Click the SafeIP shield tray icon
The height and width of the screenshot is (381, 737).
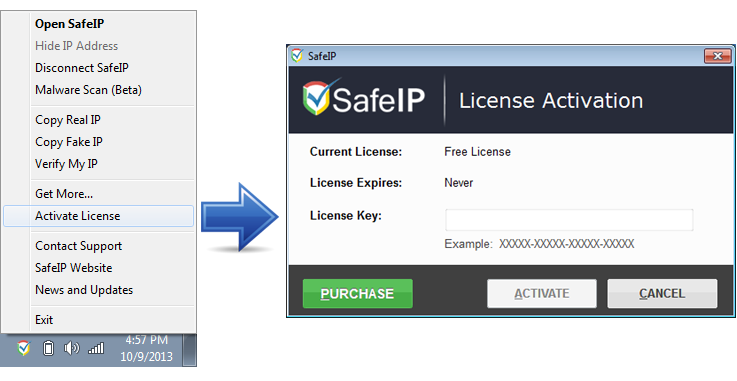point(24,348)
